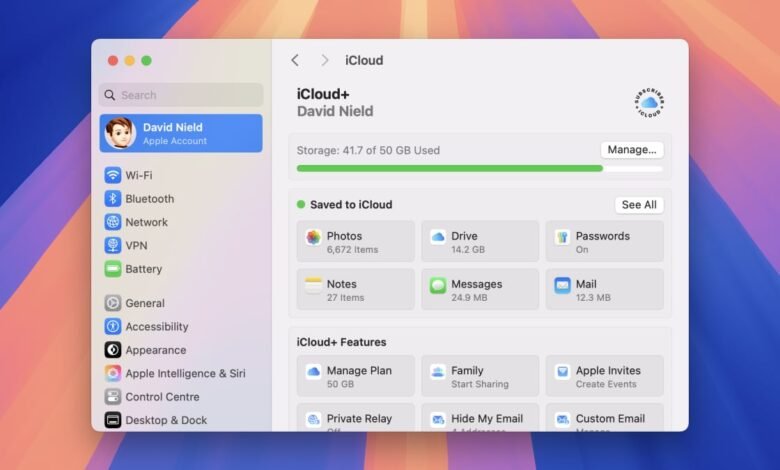This screenshot has width=780, height=470.
Task: Click the "50 GB" Manage Plan text
Action: (x=340, y=384)
